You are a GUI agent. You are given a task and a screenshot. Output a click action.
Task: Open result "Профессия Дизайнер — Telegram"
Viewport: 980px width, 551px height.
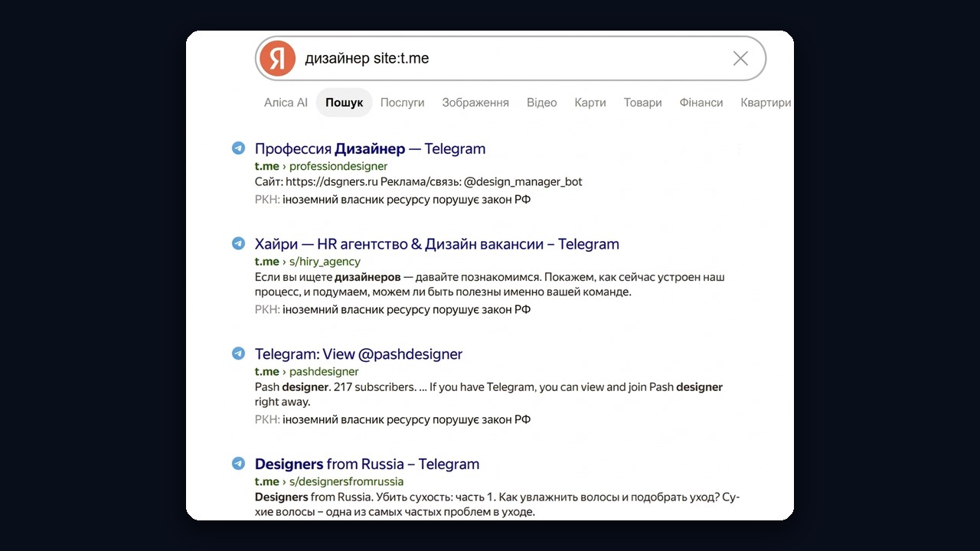click(x=370, y=148)
